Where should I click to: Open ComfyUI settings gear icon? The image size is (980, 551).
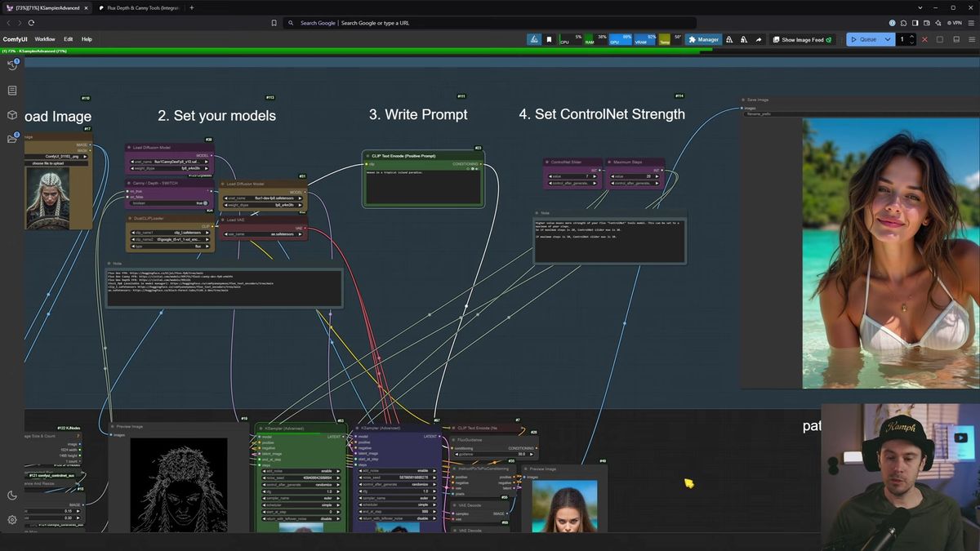pyautogui.click(x=12, y=520)
